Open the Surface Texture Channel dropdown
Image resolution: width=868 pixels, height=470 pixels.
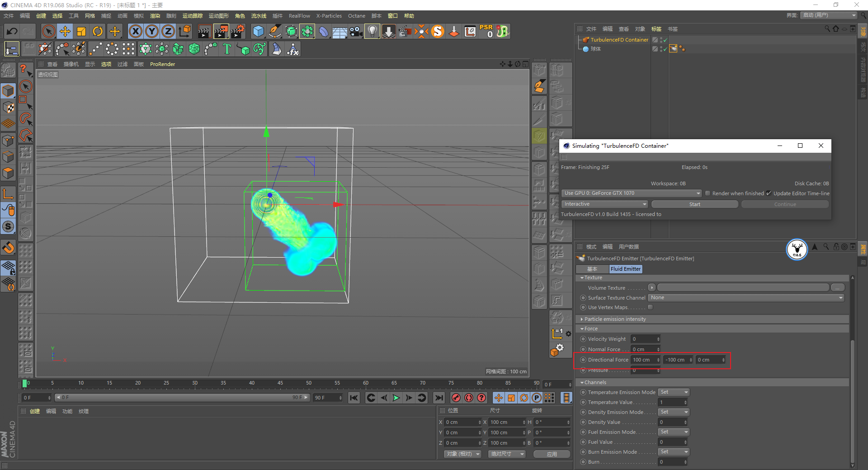pos(746,298)
